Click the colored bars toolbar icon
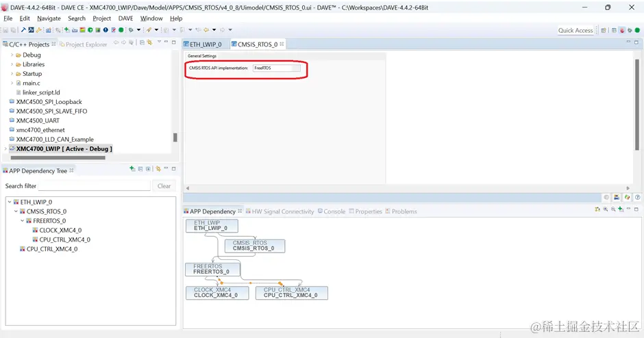The width and height of the screenshot is (644, 338). [82, 29]
